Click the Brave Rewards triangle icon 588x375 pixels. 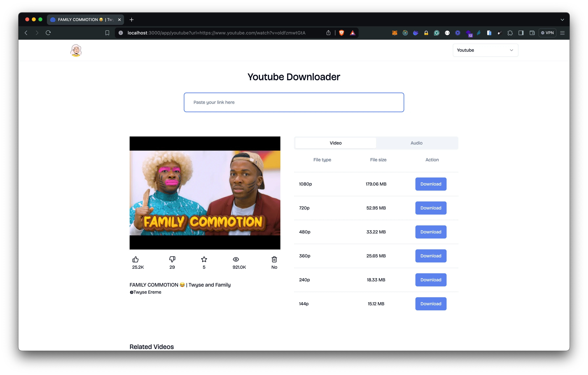[x=352, y=33]
